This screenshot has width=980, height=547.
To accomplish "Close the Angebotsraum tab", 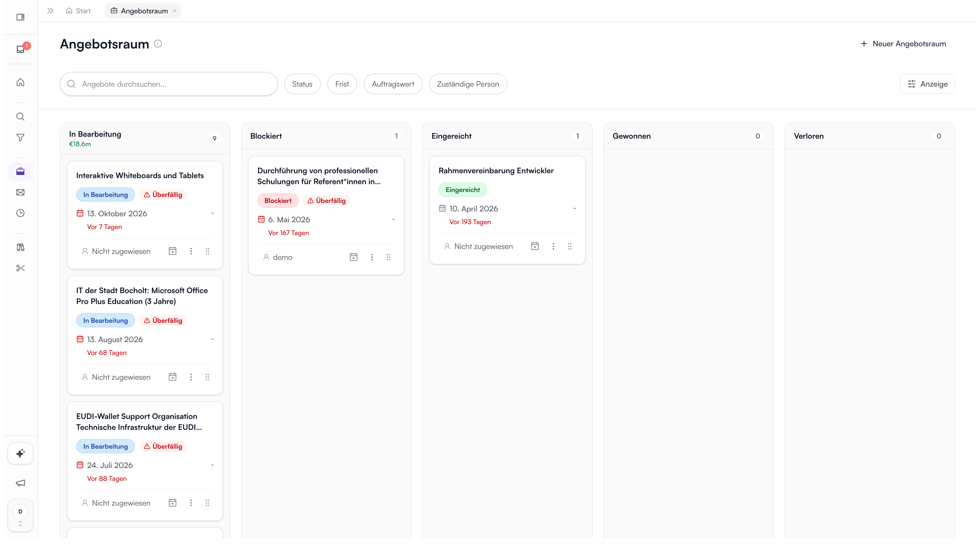I will point(174,11).
